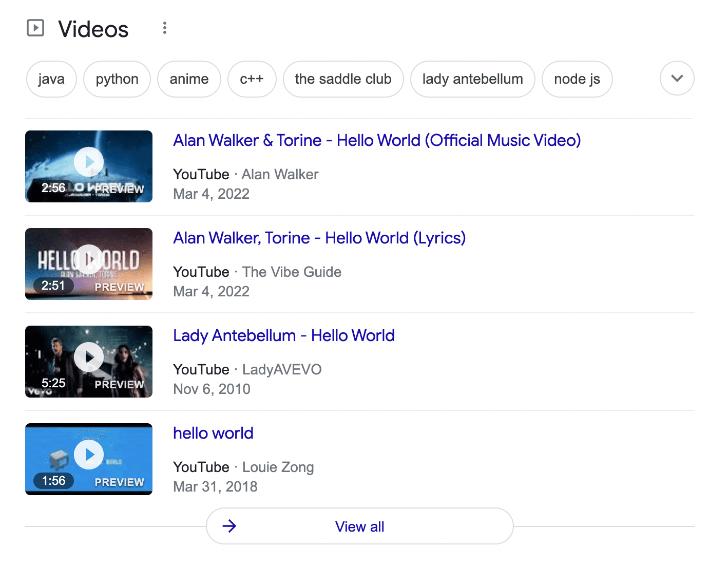Choose the node js chip
Viewport: 728px width, 565px height.
[x=577, y=79]
